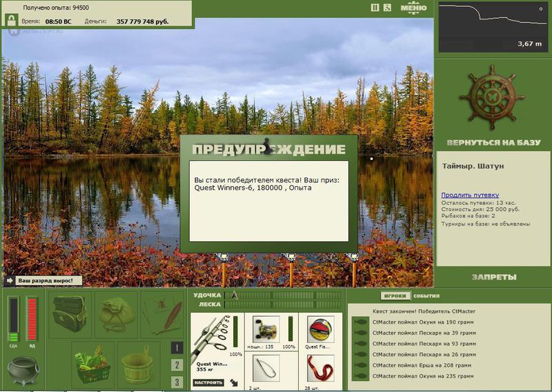
Task: Open the food basket with vegetables
Action: [92, 364]
